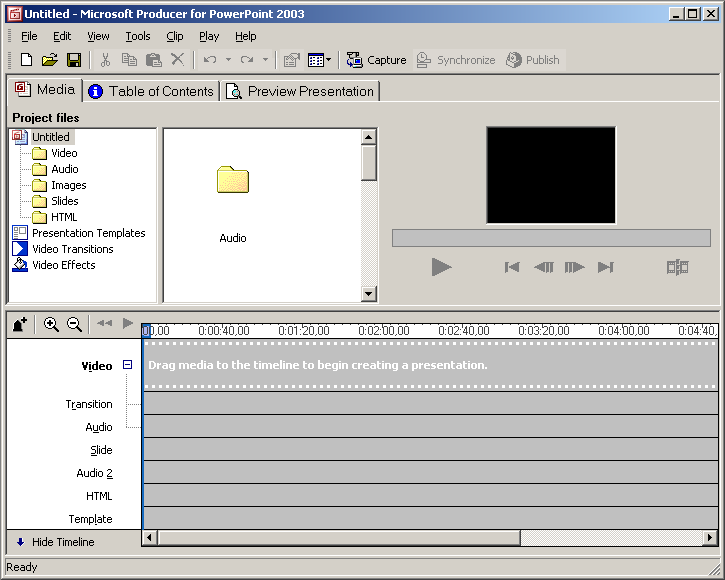The image size is (725, 580).
Task: Click the preview monitor seek bar
Action: 551,238
